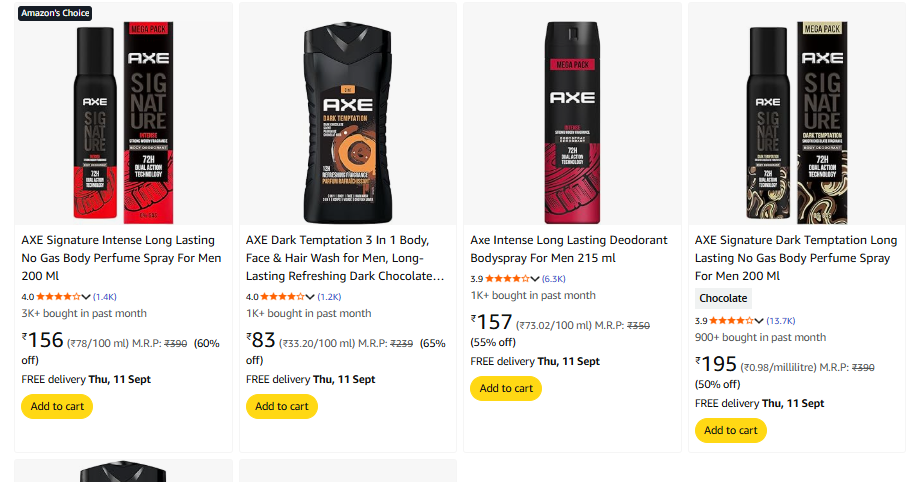Open rating chevron for Signature Dark Temptation perfume
This screenshot has width=911, height=482.
(x=760, y=321)
